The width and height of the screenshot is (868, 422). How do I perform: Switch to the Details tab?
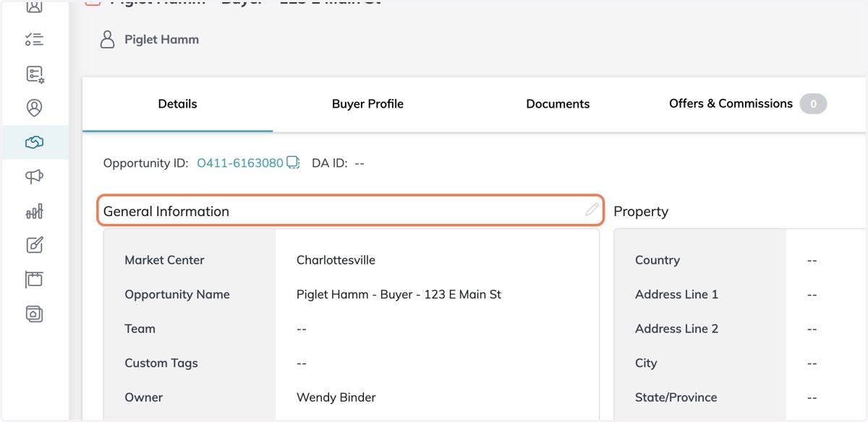177,104
